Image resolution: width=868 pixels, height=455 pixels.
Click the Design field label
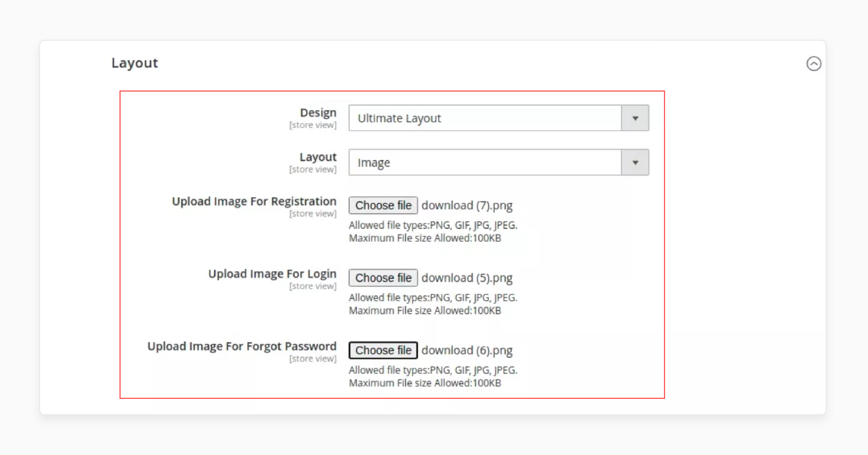pos(318,112)
